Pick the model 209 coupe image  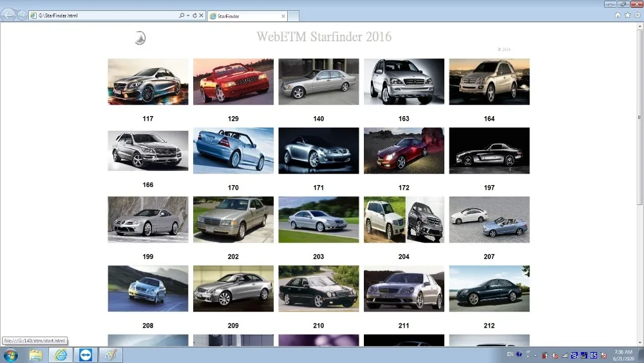[x=233, y=289]
